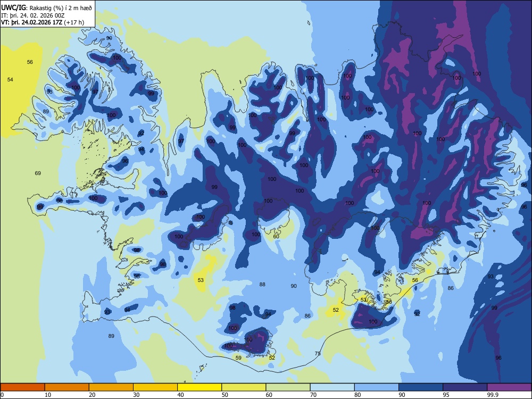Click the '60' value on the map
532x399 pixels.
click(276, 237)
